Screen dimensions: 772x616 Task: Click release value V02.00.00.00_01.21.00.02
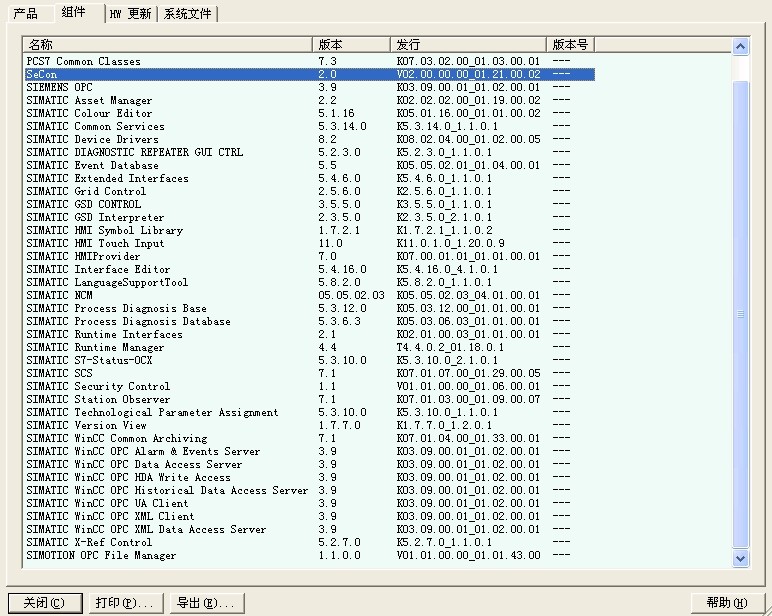click(x=468, y=74)
